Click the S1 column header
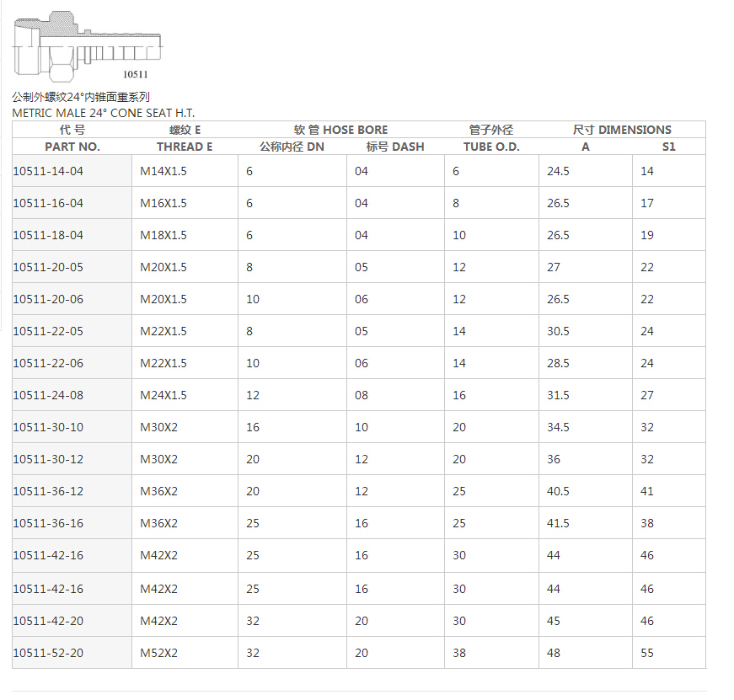Image resolution: width=734 pixels, height=700 pixels. coord(668,147)
